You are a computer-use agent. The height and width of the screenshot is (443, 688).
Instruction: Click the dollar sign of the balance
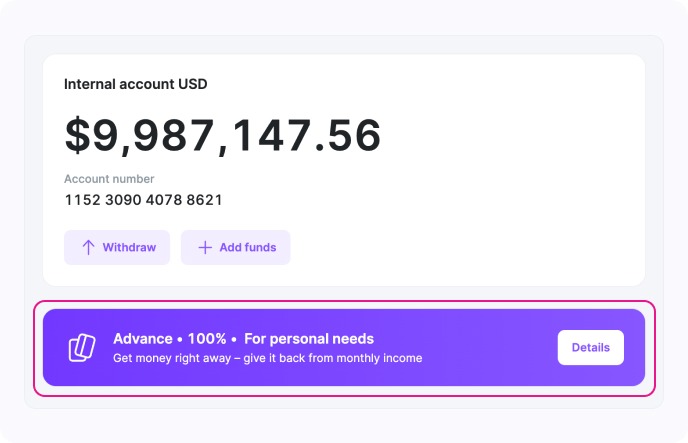[x=77, y=136]
